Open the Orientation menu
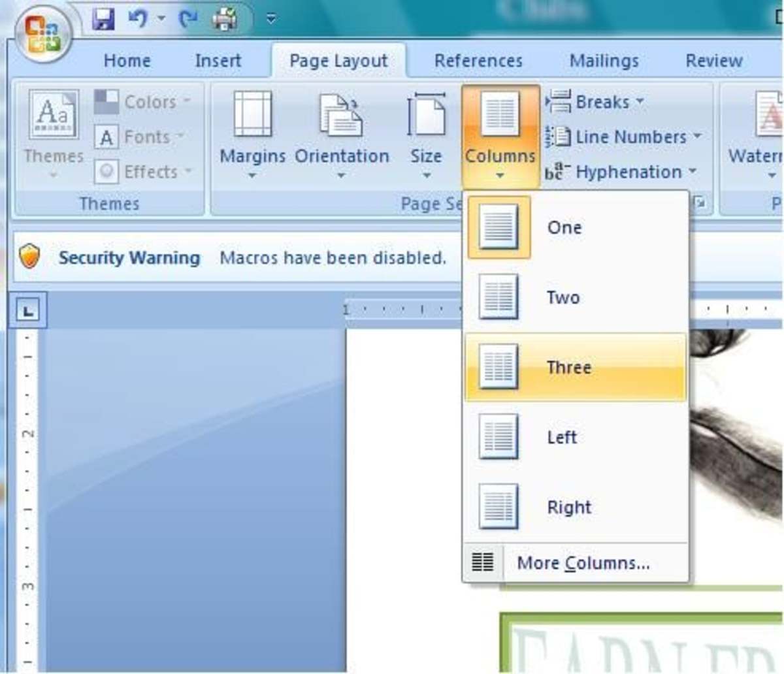This screenshot has width=784, height=674. pos(342,133)
